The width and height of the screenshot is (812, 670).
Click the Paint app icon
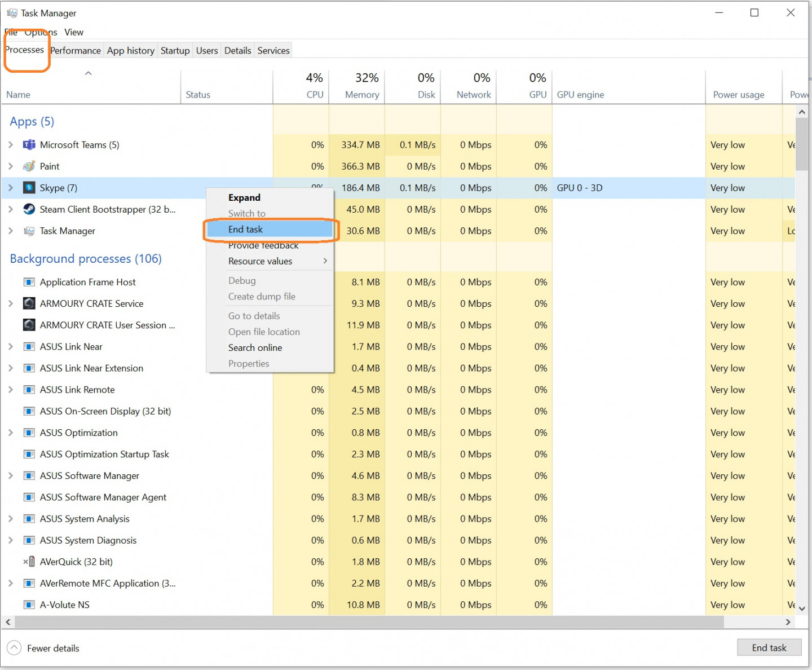coord(29,166)
